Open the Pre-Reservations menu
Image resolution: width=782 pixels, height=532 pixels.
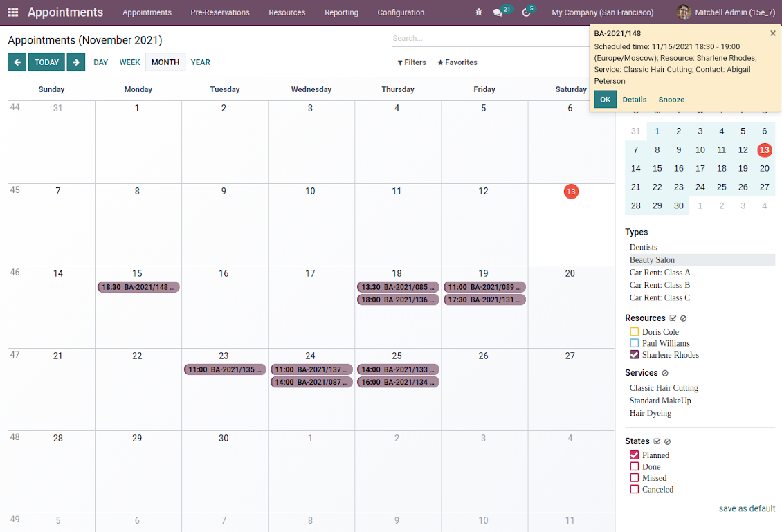point(219,12)
